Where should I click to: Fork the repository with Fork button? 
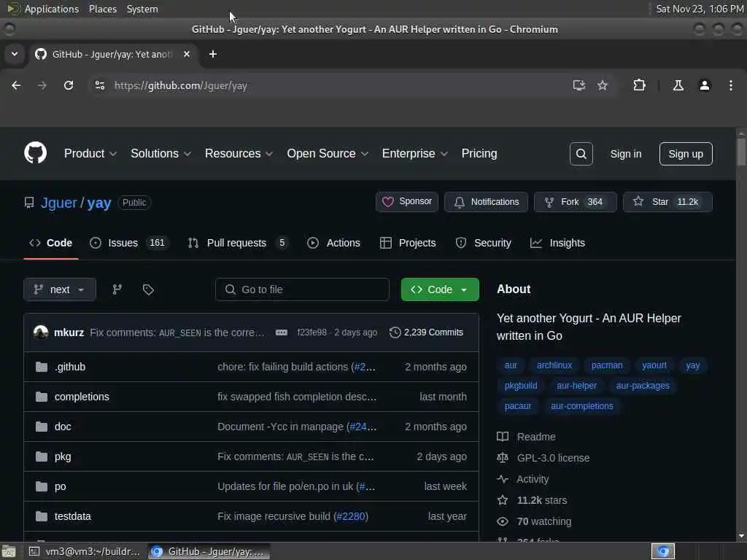[x=575, y=201]
